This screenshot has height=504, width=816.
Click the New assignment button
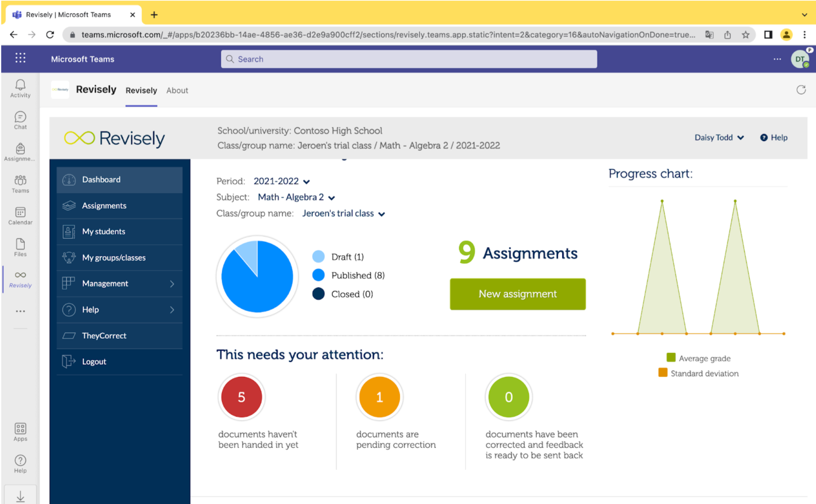[517, 294]
